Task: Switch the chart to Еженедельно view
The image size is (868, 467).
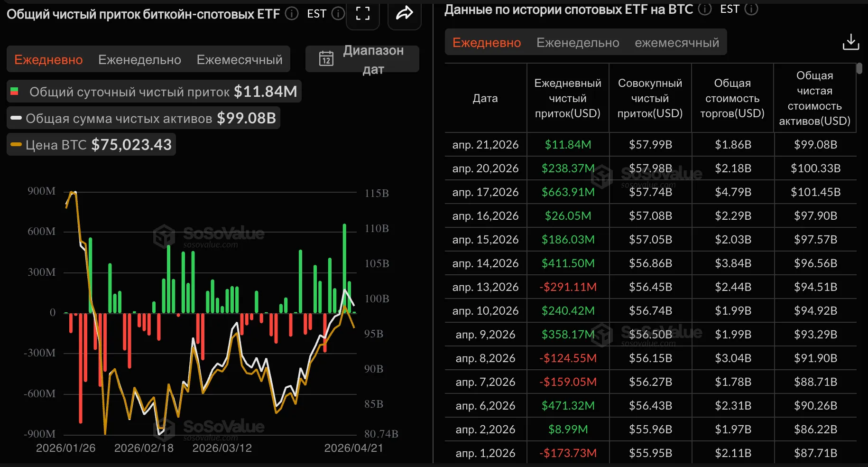Action: [139, 59]
